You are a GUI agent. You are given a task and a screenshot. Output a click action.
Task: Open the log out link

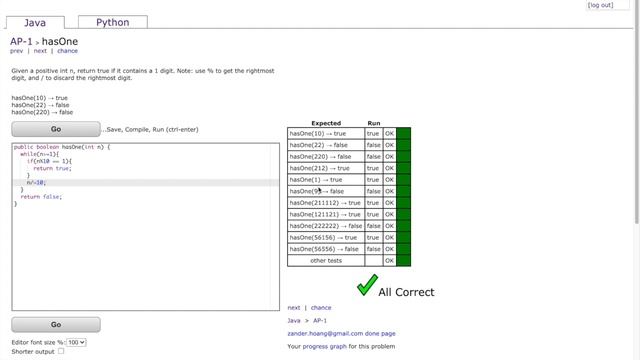click(600, 5)
